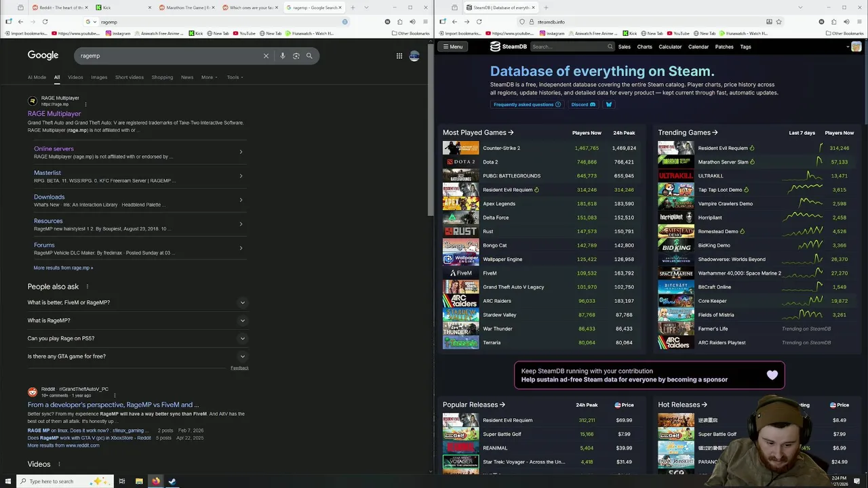Open Google Lens image search icon
868x488 pixels.
[x=296, y=56]
